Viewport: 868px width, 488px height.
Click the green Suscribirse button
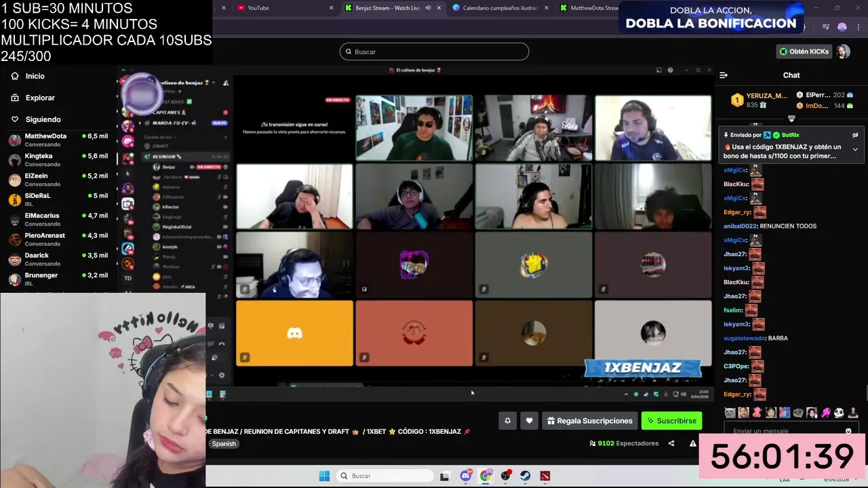point(671,421)
